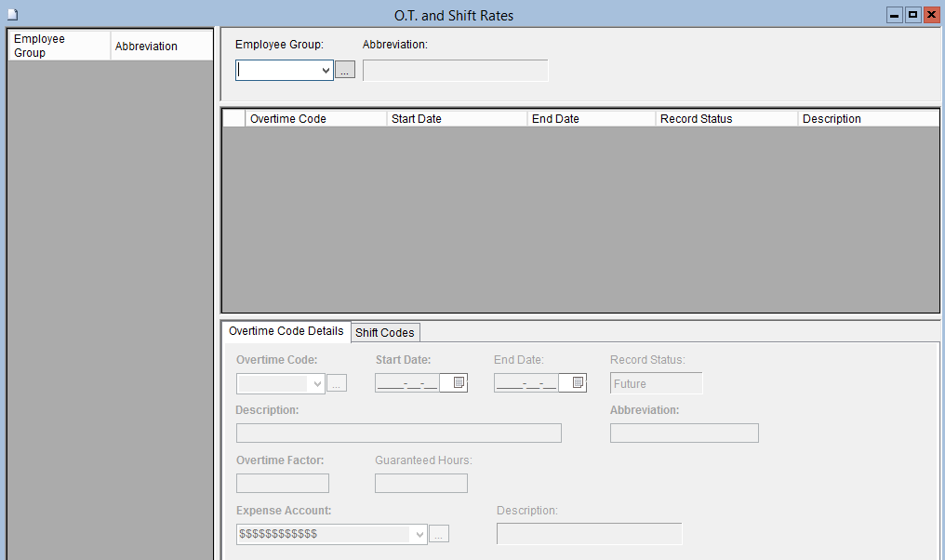This screenshot has height=560, width=945.
Task: Click the Abbreviation header in left panel
Action: pyautogui.click(x=161, y=47)
